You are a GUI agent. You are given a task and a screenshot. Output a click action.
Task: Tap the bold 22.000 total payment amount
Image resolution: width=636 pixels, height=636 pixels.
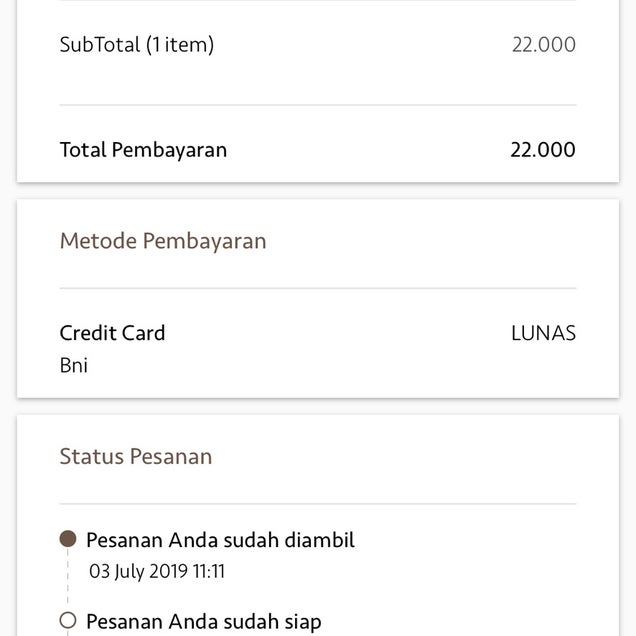[543, 150]
